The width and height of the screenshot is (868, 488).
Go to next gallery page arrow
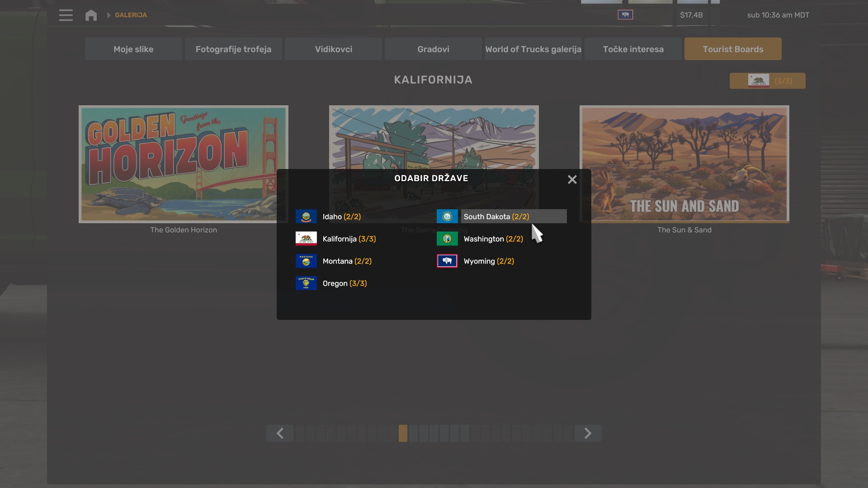click(x=588, y=433)
